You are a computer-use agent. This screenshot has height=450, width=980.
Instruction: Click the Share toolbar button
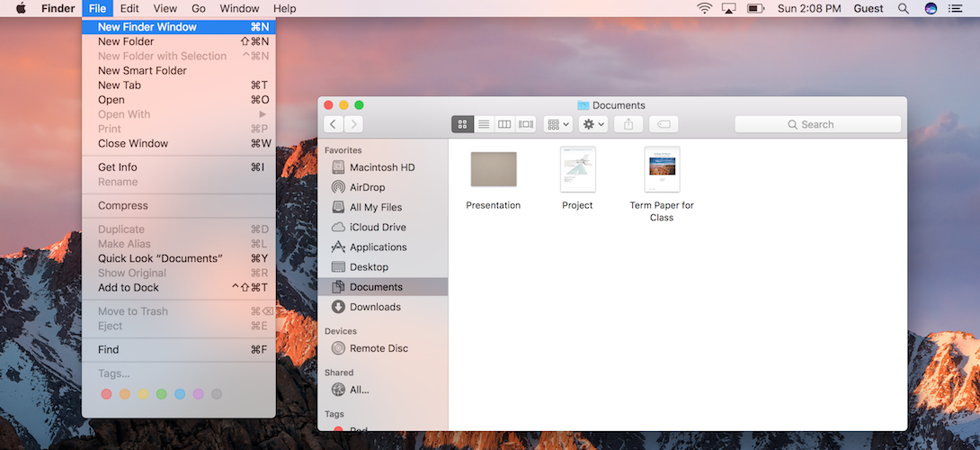pyautogui.click(x=628, y=124)
